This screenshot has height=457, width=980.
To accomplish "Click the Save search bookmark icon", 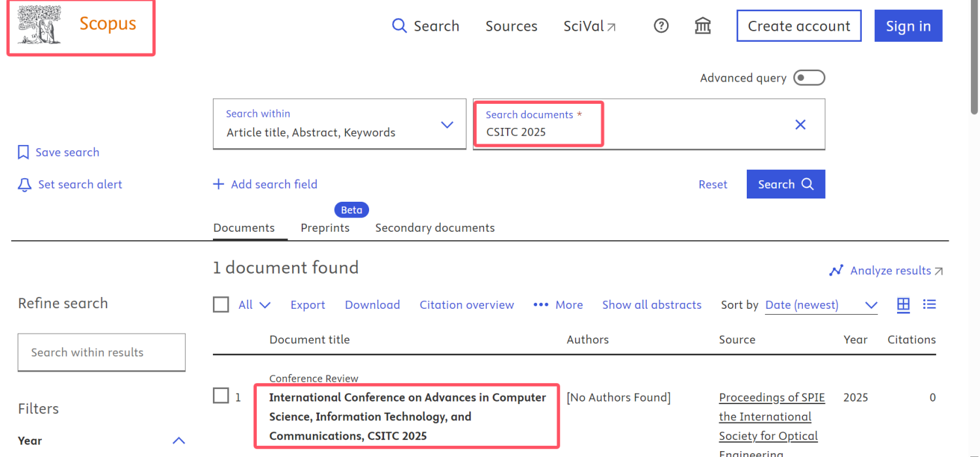I will pyautogui.click(x=24, y=152).
